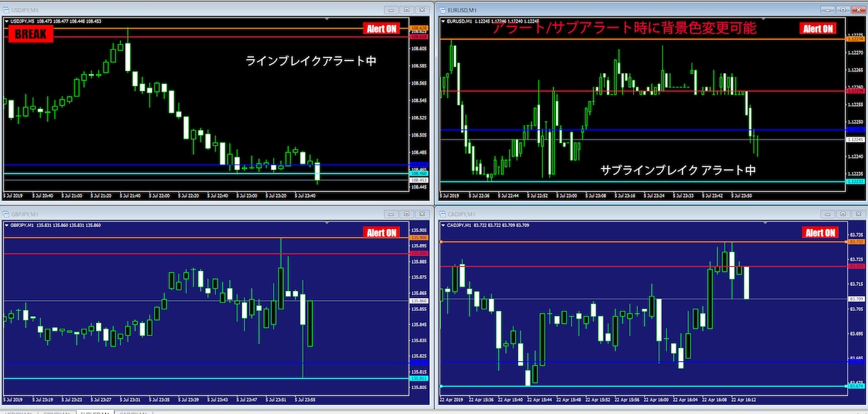Screen dimensions: 868x414
Task: Toggle Alert ON in the GBPJPY chart
Action: 382,233
